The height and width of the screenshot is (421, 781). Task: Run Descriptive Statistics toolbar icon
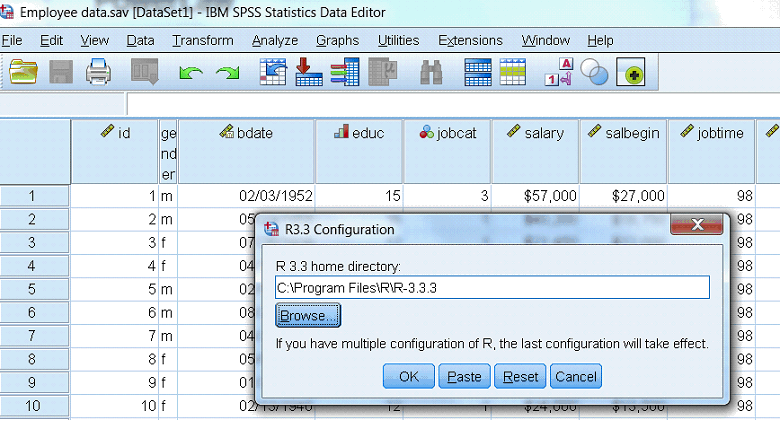(383, 72)
